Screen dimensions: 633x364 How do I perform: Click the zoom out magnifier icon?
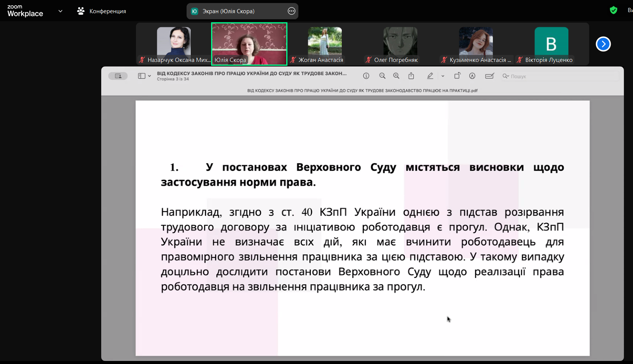click(382, 76)
